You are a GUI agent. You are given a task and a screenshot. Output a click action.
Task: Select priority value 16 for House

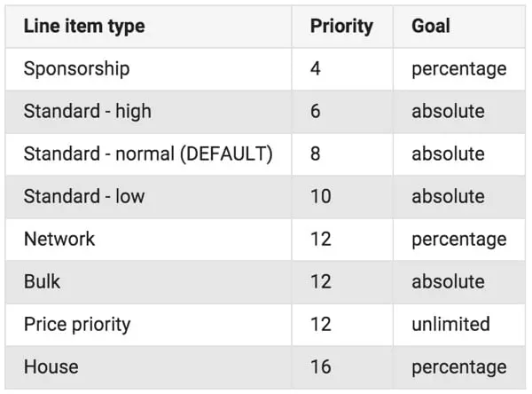[321, 366]
